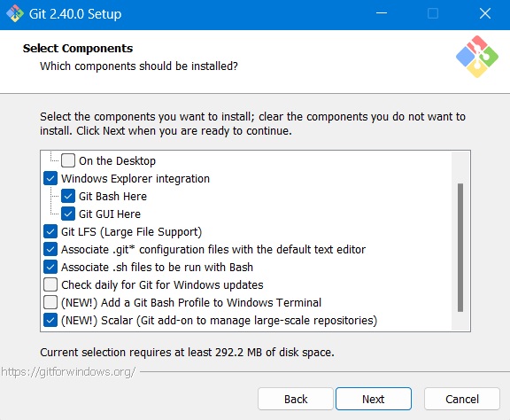Minimize the Git Setup window
510x420 pixels.
pos(382,13)
